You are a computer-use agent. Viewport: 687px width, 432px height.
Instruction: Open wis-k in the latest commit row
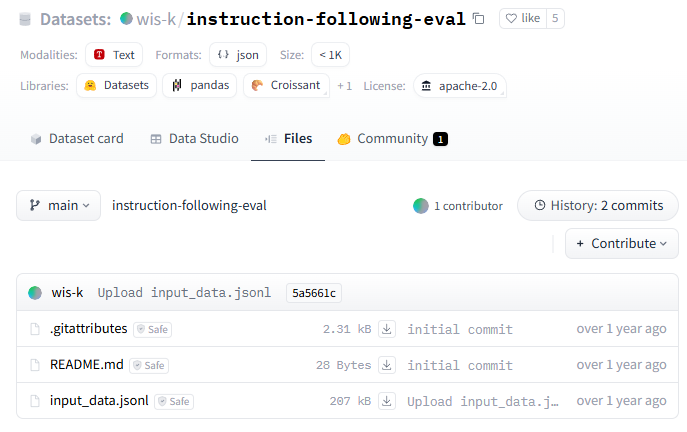click(x=67, y=292)
